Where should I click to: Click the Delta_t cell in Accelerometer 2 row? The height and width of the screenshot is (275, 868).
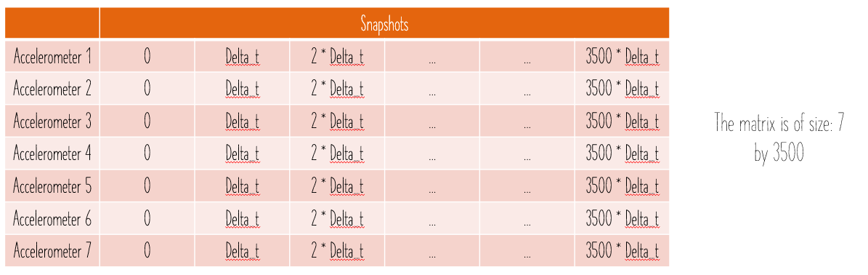[x=243, y=89]
